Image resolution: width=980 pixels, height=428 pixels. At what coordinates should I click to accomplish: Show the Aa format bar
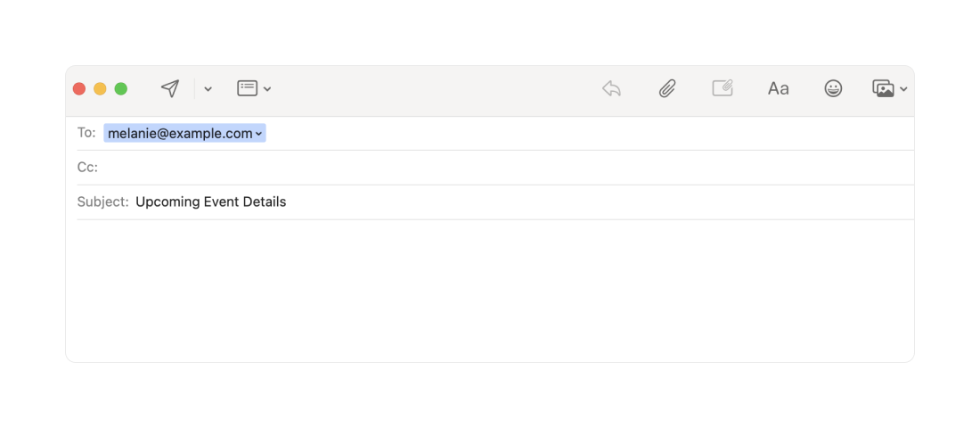(x=778, y=89)
